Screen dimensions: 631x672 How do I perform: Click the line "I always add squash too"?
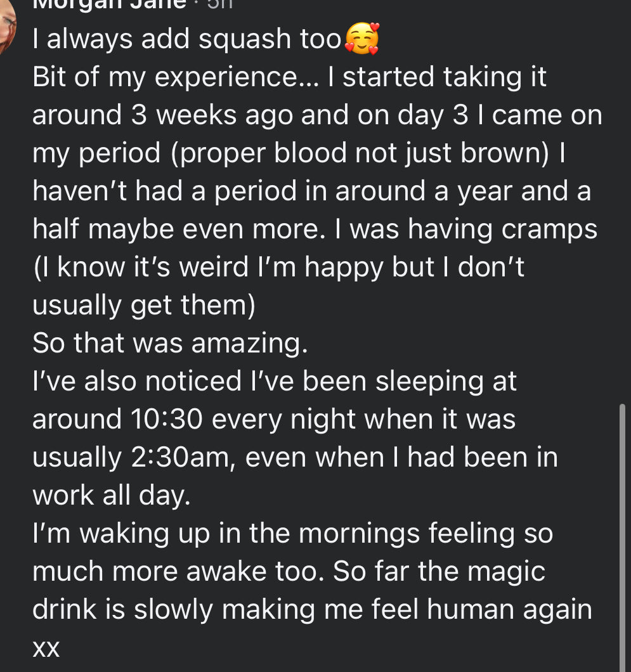pyautogui.click(x=186, y=40)
